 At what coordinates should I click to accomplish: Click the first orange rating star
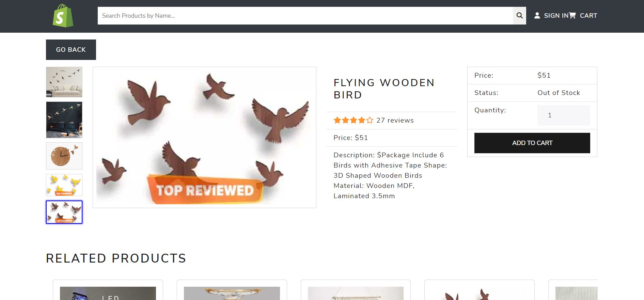point(337,120)
